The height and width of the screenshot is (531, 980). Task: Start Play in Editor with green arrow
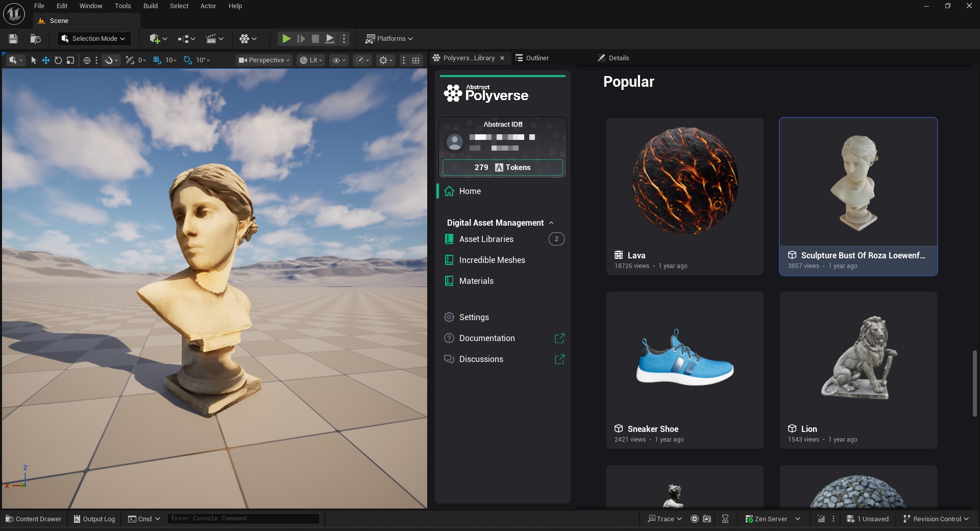tap(286, 39)
